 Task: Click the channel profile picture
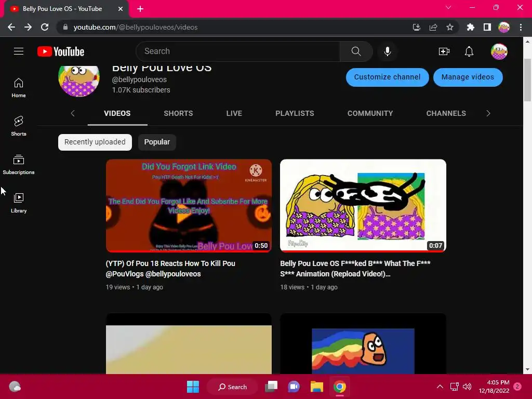79,81
